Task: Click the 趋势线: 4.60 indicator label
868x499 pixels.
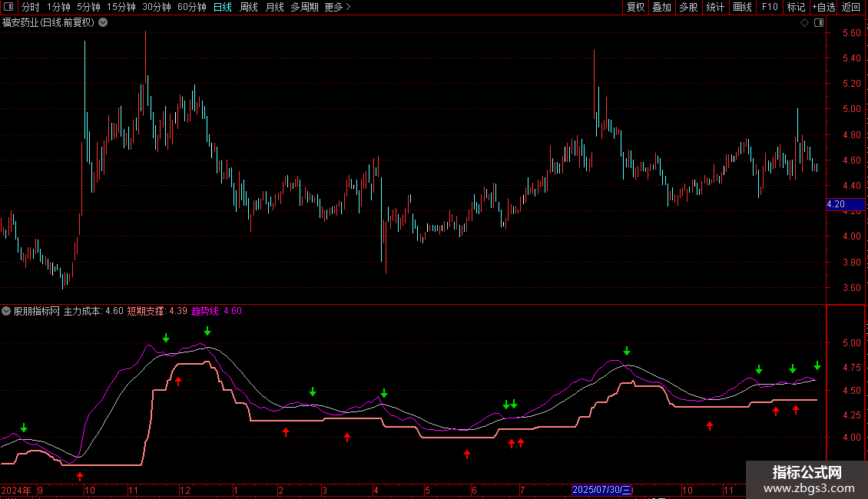Action: 217,311
